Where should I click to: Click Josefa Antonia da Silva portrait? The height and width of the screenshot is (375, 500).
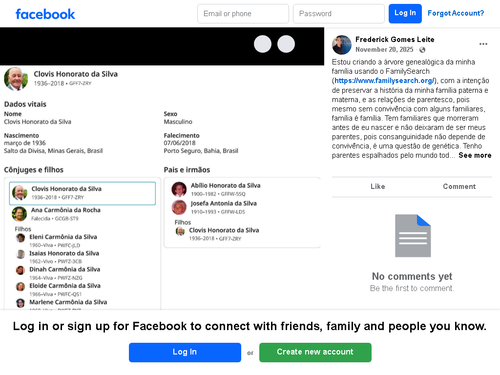pos(179,207)
